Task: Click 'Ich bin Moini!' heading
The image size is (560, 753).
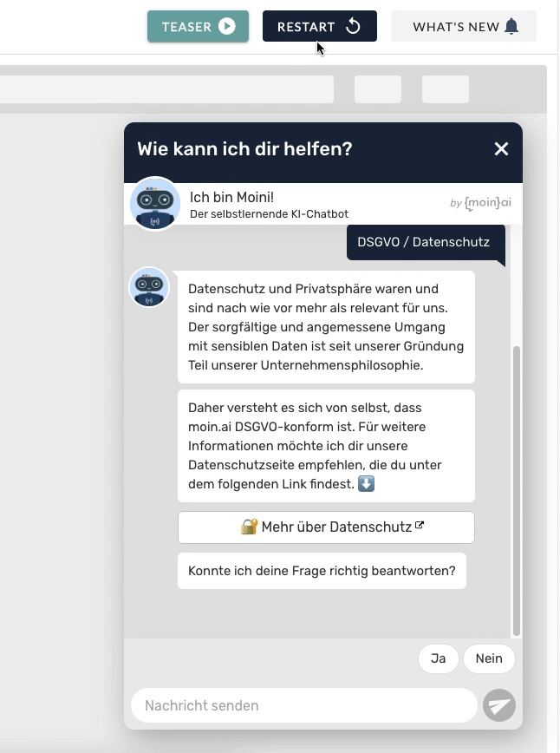Action: coord(231,198)
